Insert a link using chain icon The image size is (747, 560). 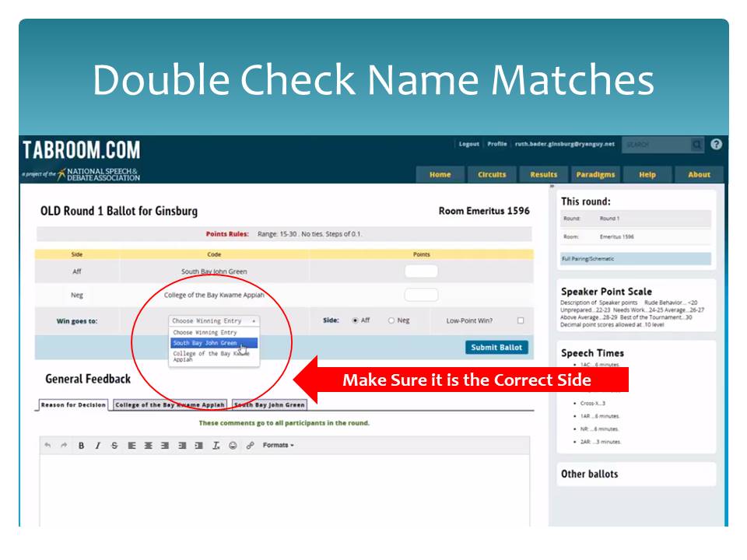point(250,446)
